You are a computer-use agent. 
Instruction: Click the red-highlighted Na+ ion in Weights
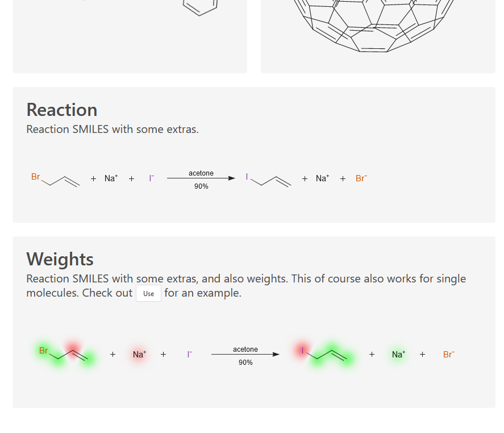point(140,354)
